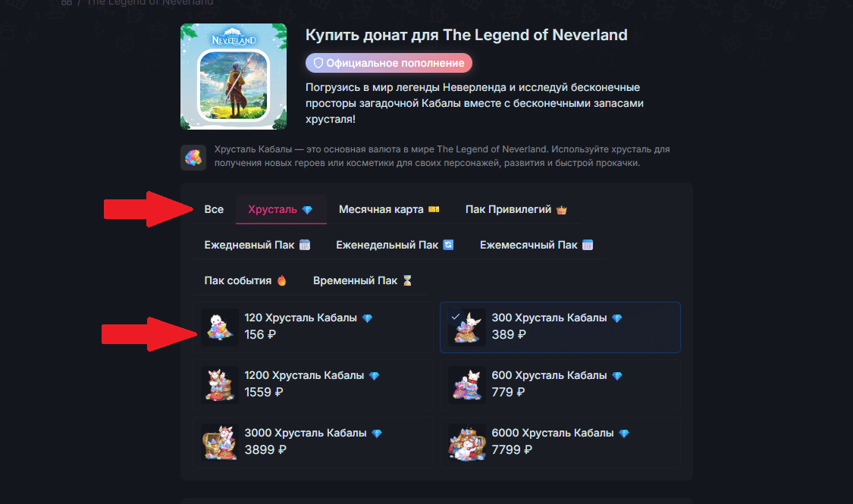Open the Все tab
The width and height of the screenshot is (853, 504).
(x=214, y=209)
